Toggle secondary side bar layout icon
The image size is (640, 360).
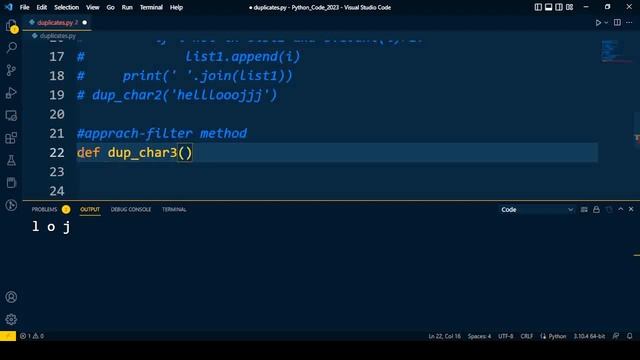click(x=559, y=7)
